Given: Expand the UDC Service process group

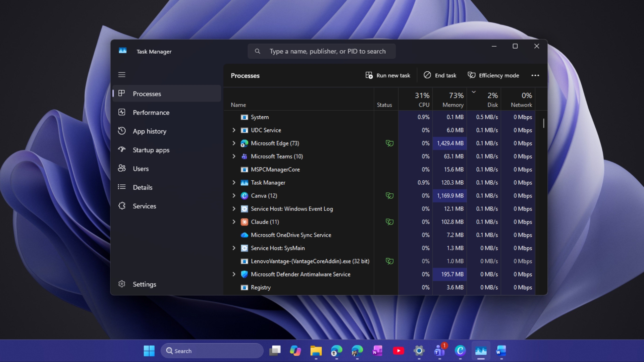Looking at the screenshot, I should coord(234,130).
